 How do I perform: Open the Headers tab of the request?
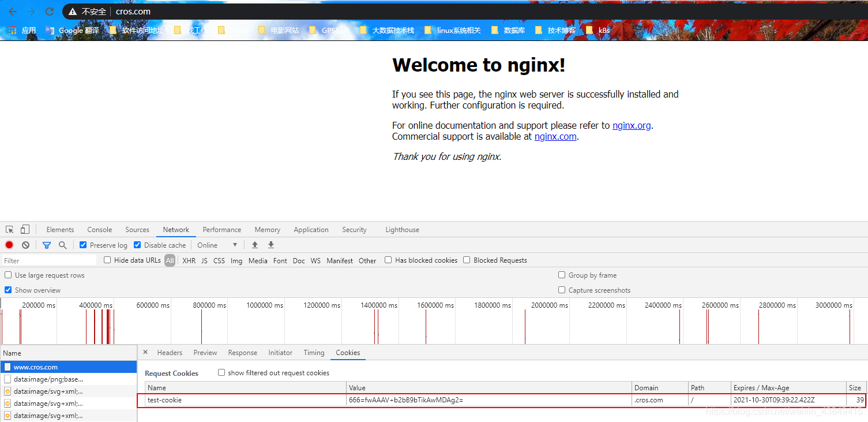click(x=170, y=353)
